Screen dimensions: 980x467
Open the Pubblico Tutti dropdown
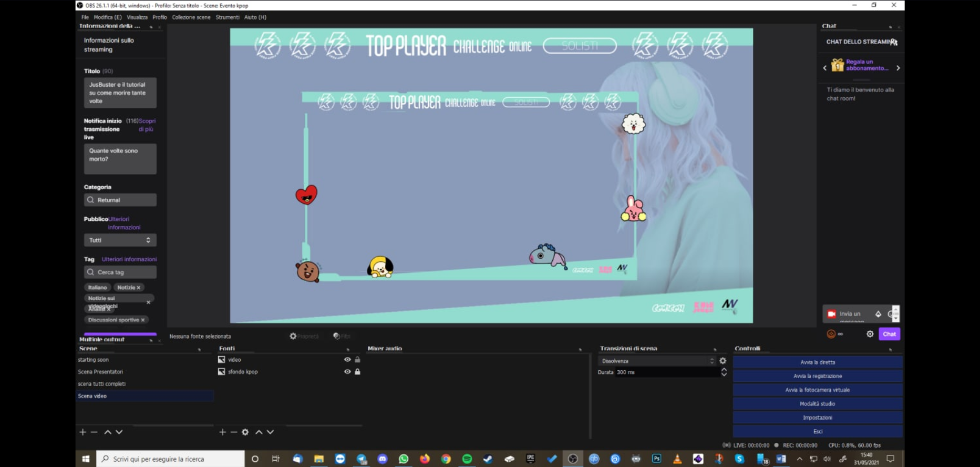pos(120,240)
